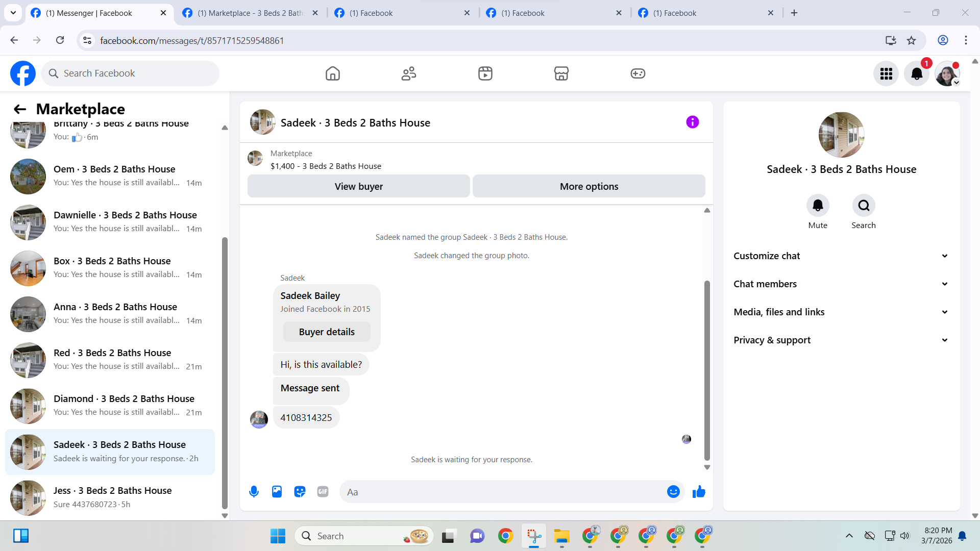Open the Oem 3 Beds conversation
This screenshot has height=551, width=980.
coord(110,177)
